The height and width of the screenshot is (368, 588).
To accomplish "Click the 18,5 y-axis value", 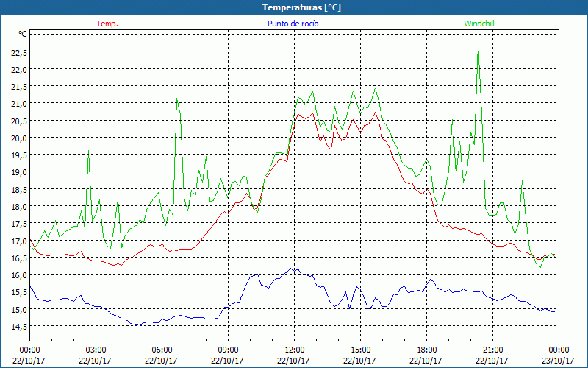I will click(x=19, y=190).
